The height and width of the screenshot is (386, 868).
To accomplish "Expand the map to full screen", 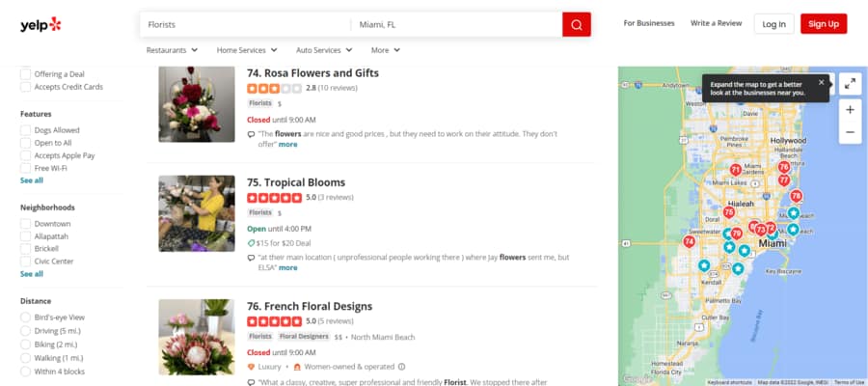I will tap(850, 84).
